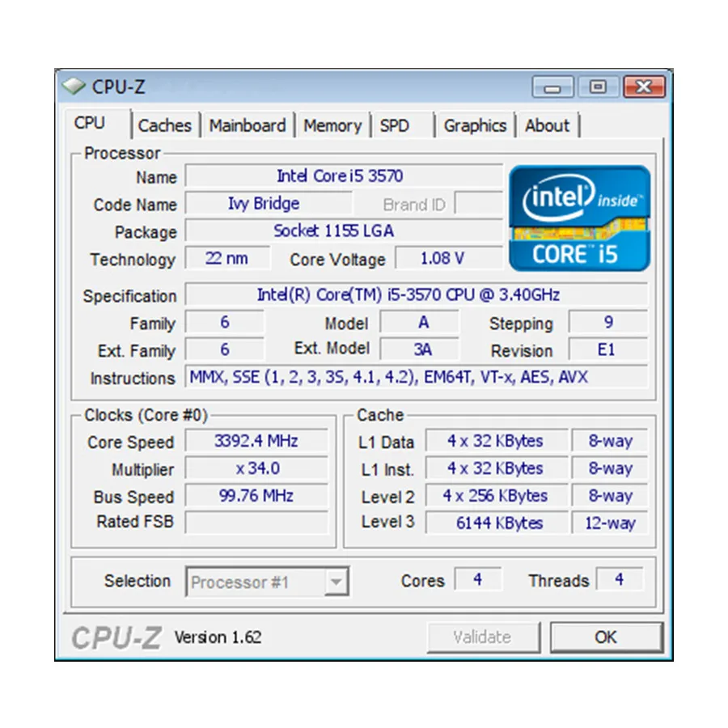Click the 1.08 V core voltage value

449,258
